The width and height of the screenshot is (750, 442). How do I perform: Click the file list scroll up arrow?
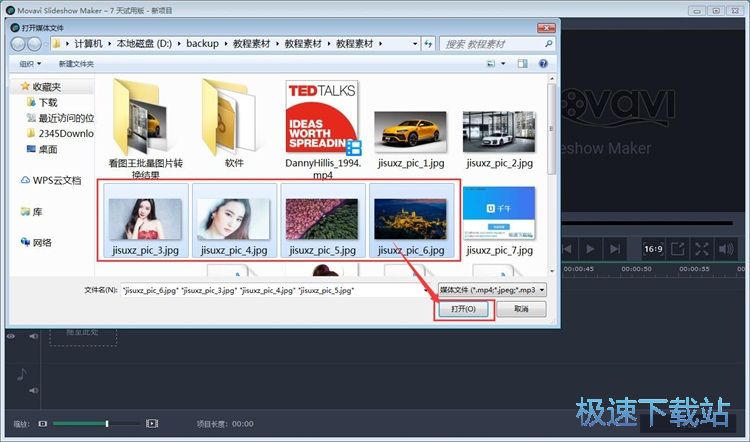coord(551,79)
